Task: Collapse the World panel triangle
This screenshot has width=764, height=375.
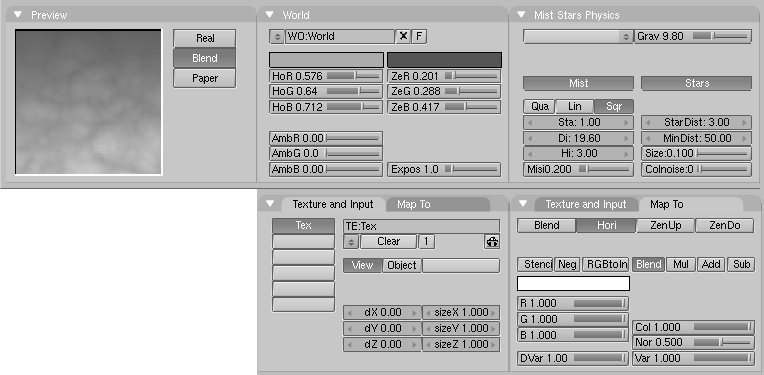Action: tap(269, 15)
